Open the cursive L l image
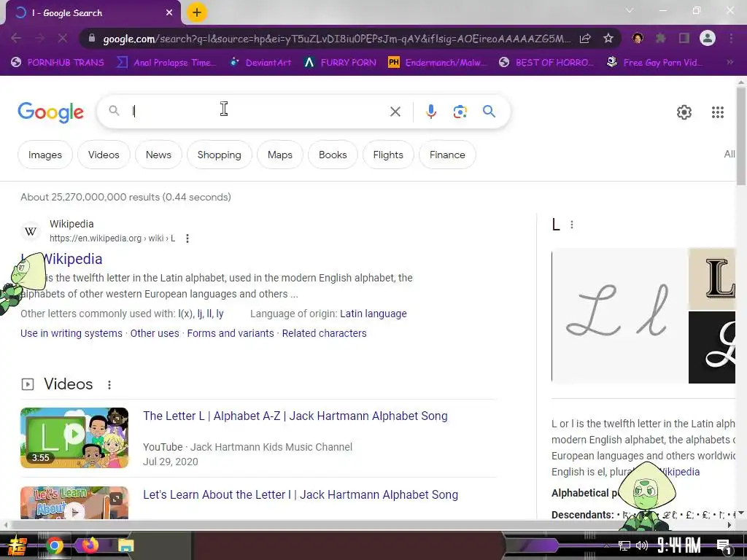 click(x=619, y=315)
